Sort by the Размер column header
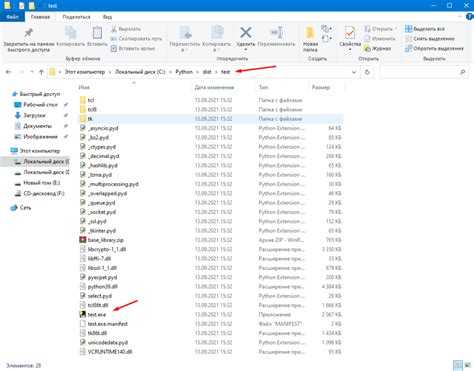Image resolution: width=474 pixels, height=371 pixels. 321,87
